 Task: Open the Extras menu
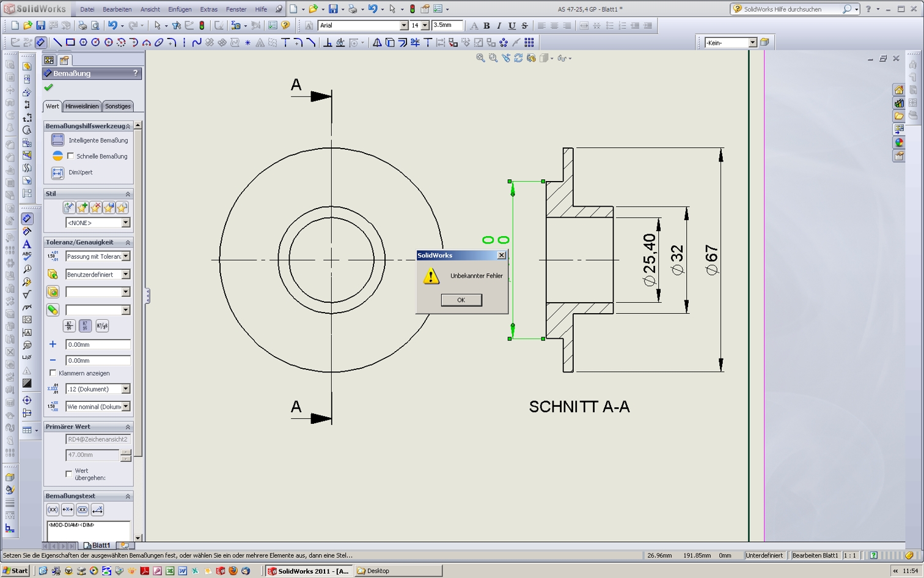click(208, 9)
